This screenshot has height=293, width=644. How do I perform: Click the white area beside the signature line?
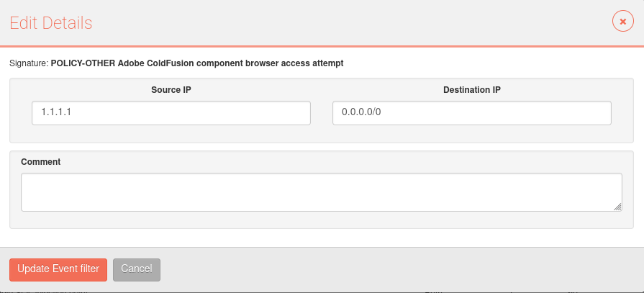pos(489,64)
